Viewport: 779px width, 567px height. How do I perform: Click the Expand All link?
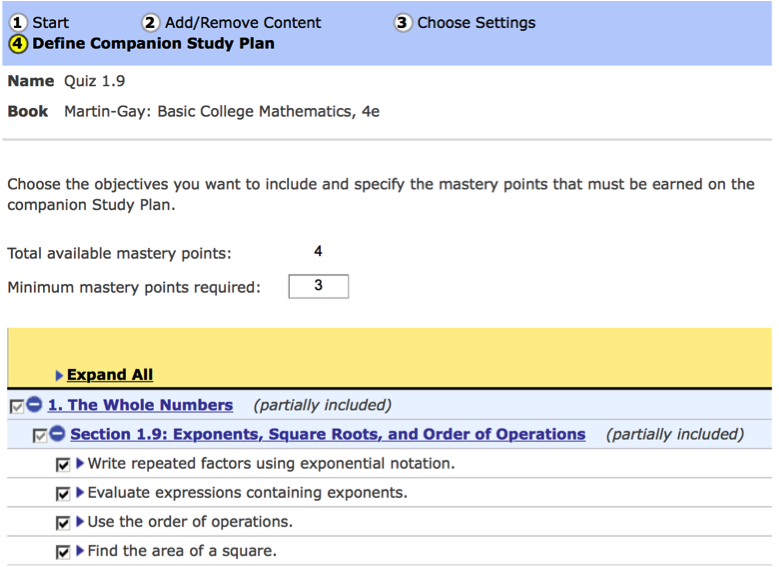click(x=110, y=375)
